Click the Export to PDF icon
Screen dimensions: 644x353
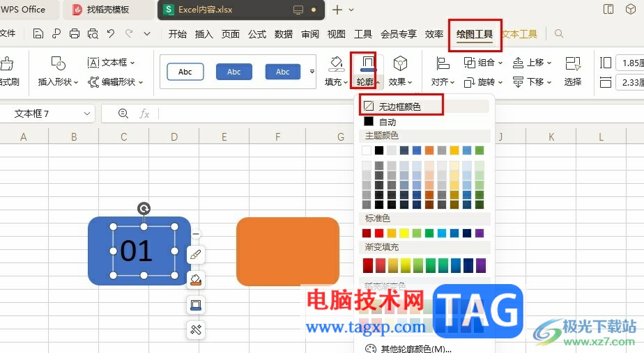pyautogui.click(x=56, y=33)
